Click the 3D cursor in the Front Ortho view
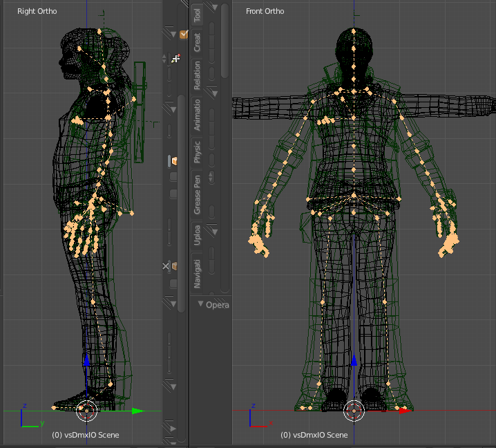 coord(354,411)
